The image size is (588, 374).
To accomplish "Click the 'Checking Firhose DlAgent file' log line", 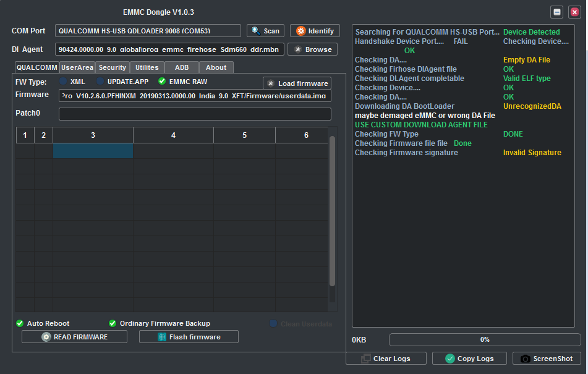I will tap(406, 69).
